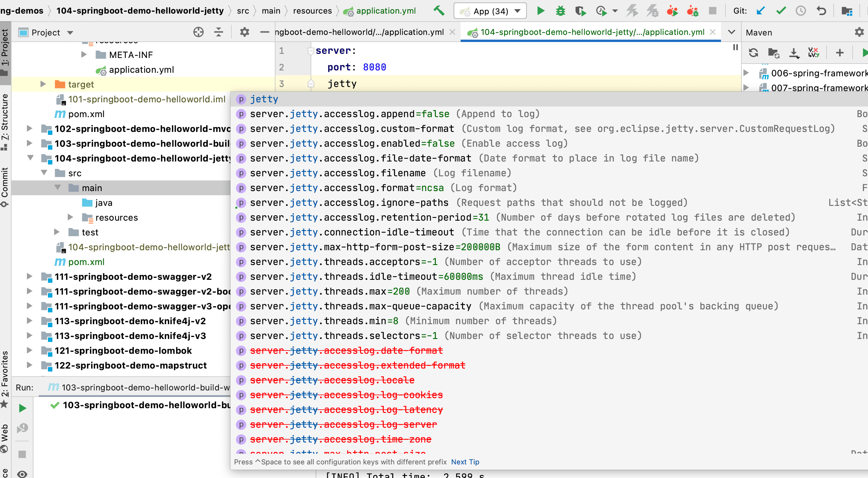The width and height of the screenshot is (868, 478).
Task: Toggle the eye icon in Run panel
Action: (22, 474)
